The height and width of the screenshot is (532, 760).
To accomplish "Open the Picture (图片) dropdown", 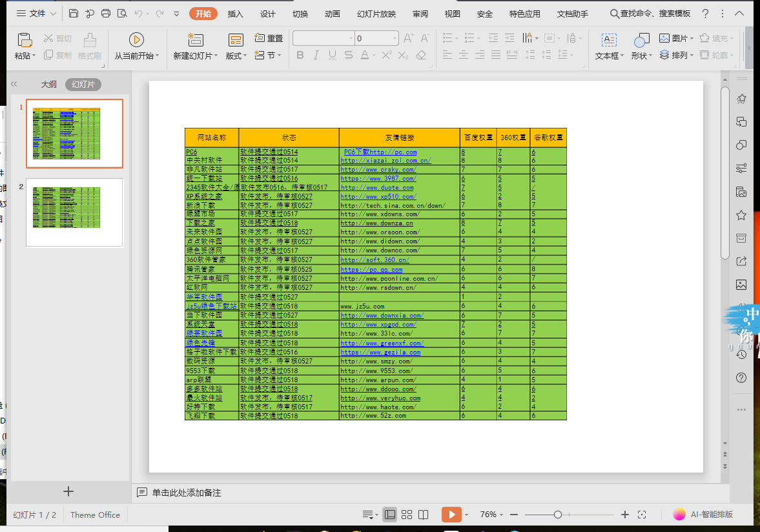I will (x=677, y=38).
